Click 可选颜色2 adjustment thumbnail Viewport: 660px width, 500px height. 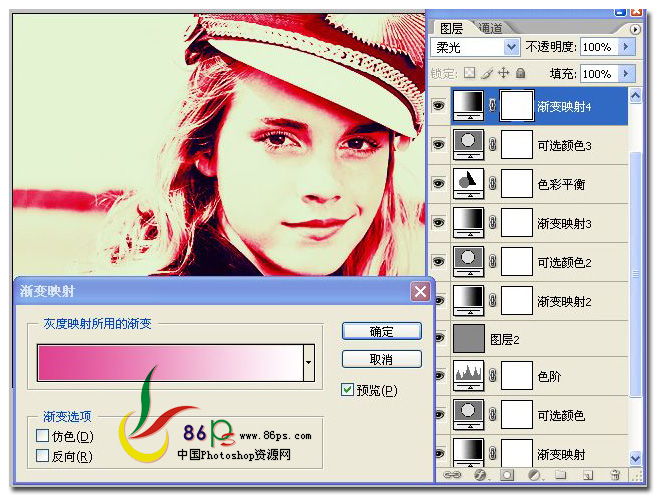pyautogui.click(x=468, y=261)
